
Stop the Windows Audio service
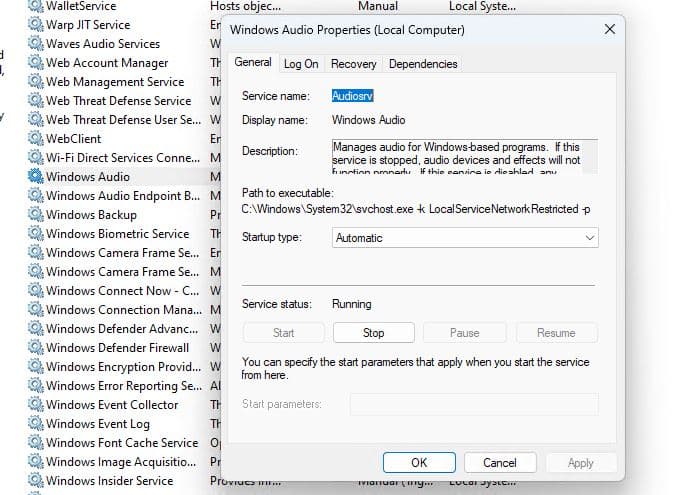click(x=374, y=333)
